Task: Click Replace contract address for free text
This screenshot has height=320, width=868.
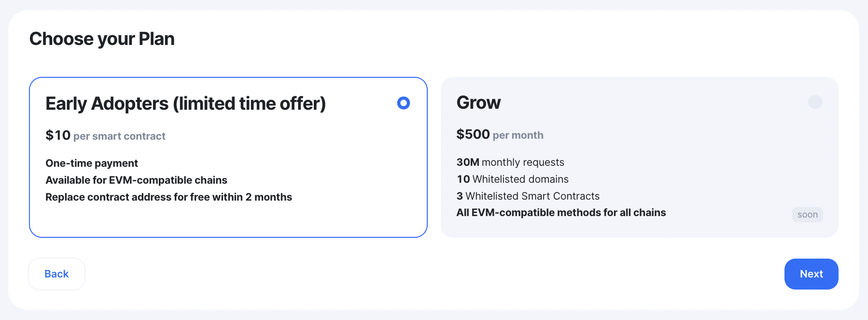Action: click(168, 197)
